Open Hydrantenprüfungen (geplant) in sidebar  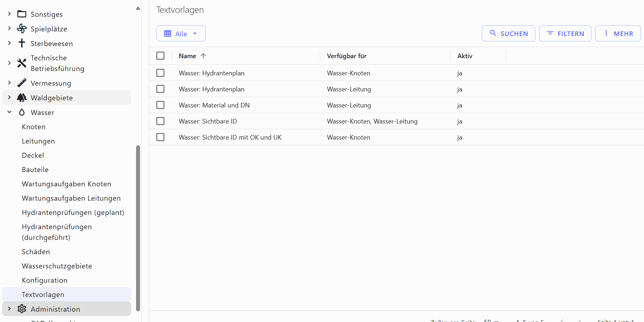(73, 212)
